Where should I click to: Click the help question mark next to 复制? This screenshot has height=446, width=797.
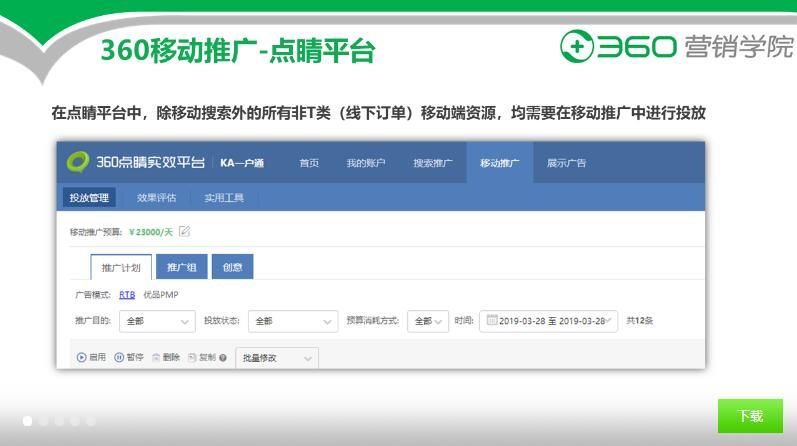tap(223, 358)
